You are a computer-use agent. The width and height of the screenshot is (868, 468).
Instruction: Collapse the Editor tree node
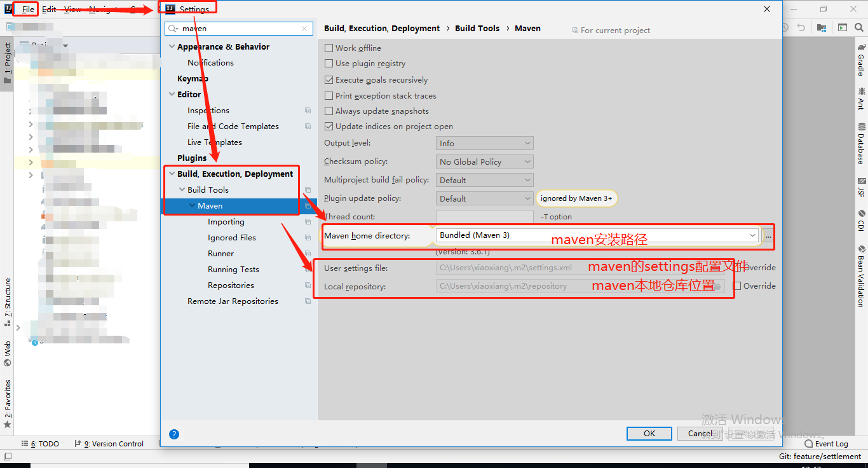[172, 95]
